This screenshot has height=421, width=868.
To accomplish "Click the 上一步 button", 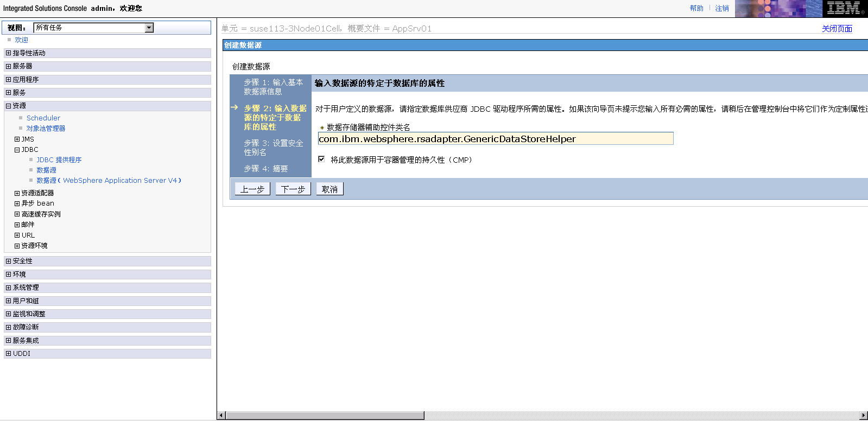I will (252, 189).
